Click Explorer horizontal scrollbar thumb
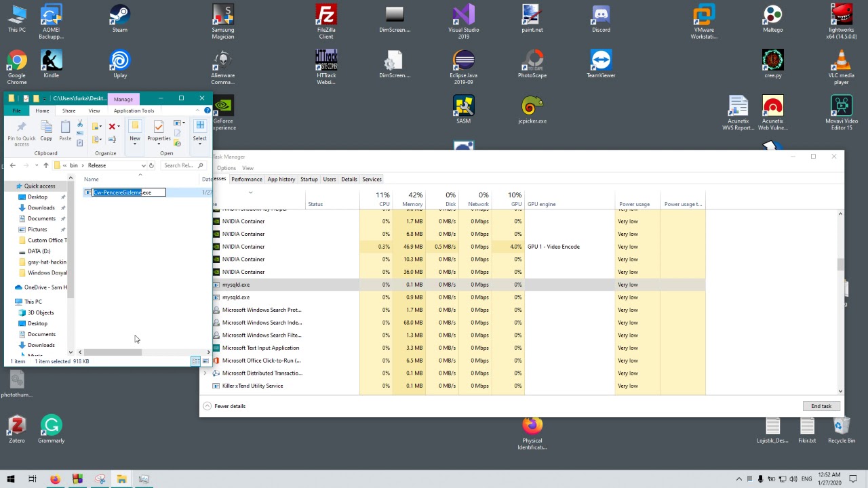 (113, 352)
